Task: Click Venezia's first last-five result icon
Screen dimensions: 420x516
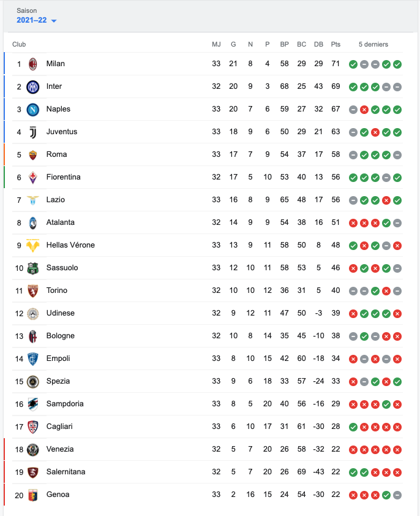Action: tap(353, 450)
